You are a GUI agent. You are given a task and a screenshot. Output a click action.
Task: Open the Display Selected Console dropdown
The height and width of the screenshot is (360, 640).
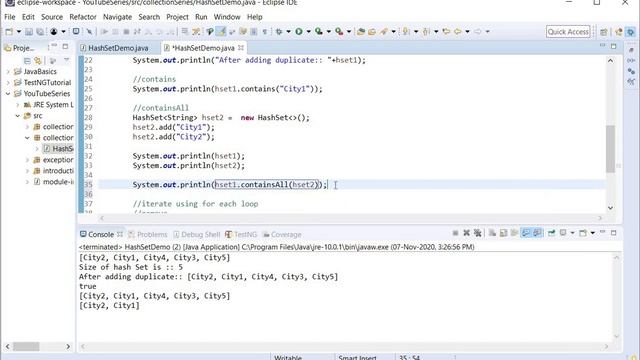572,233
